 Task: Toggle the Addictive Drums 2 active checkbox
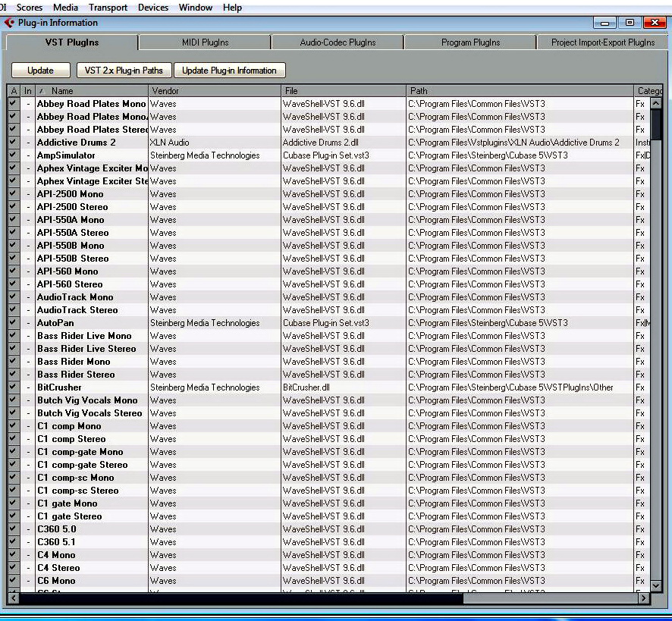[13, 143]
